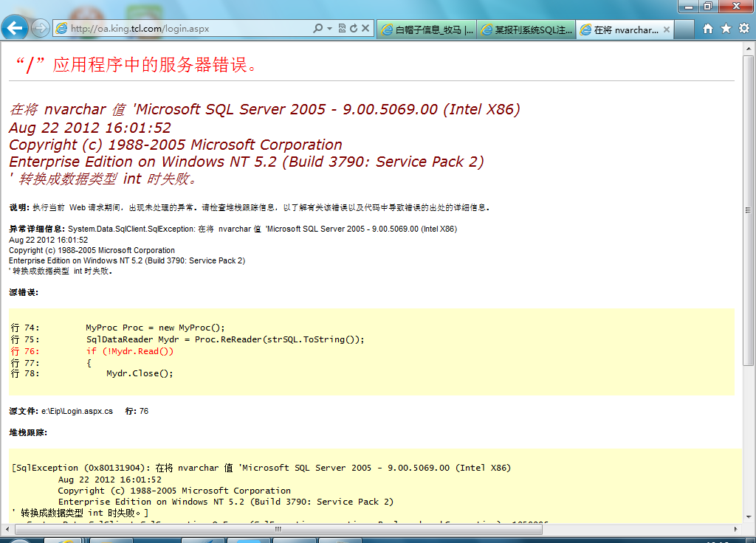Open a new blank tab
This screenshot has width=756, height=543.
684,30
